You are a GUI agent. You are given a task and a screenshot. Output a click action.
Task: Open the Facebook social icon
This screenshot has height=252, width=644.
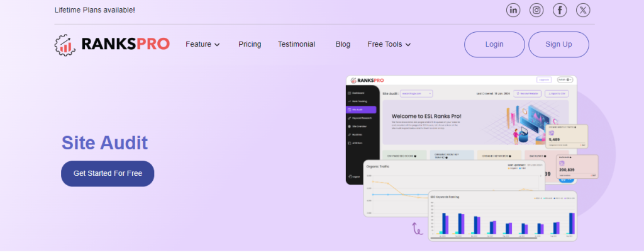click(560, 10)
